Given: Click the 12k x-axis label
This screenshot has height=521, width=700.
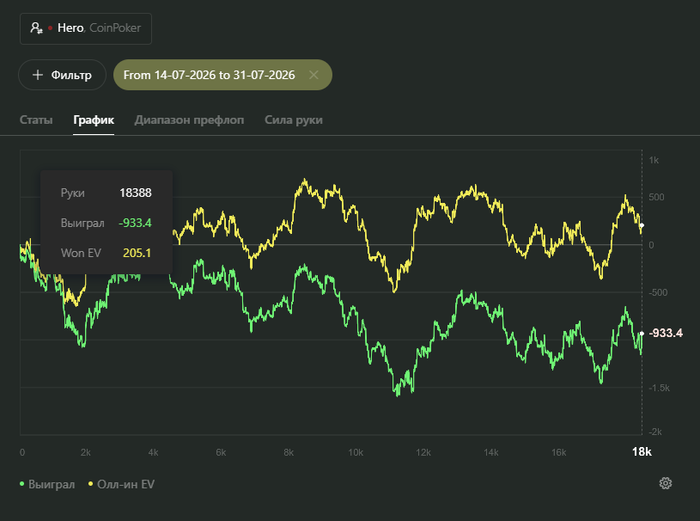Looking at the screenshot, I should [423, 453].
